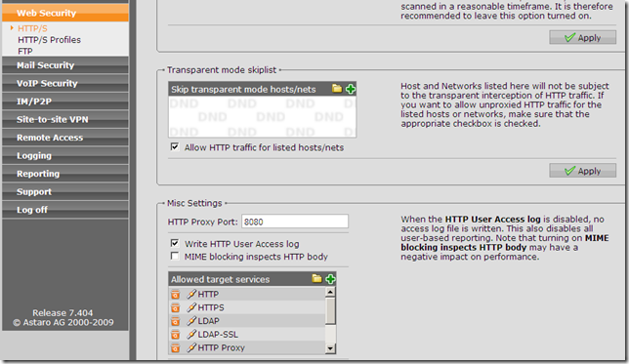Uncheck Write HTTP User Access log
The height and width of the screenshot is (364, 629).
[x=175, y=243]
